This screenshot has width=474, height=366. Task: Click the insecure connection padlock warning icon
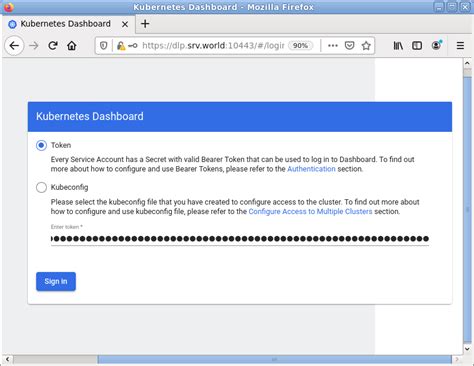(121, 46)
